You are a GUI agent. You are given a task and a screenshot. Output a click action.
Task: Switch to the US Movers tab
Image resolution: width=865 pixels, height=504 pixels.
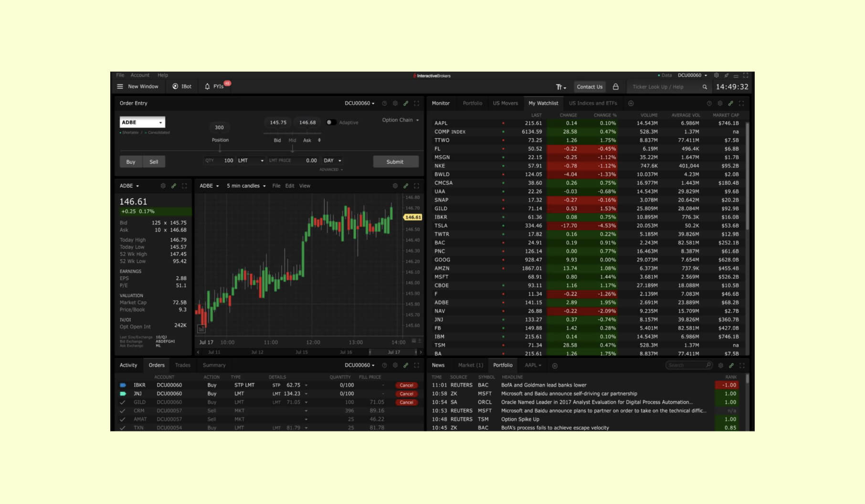point(505,103)
